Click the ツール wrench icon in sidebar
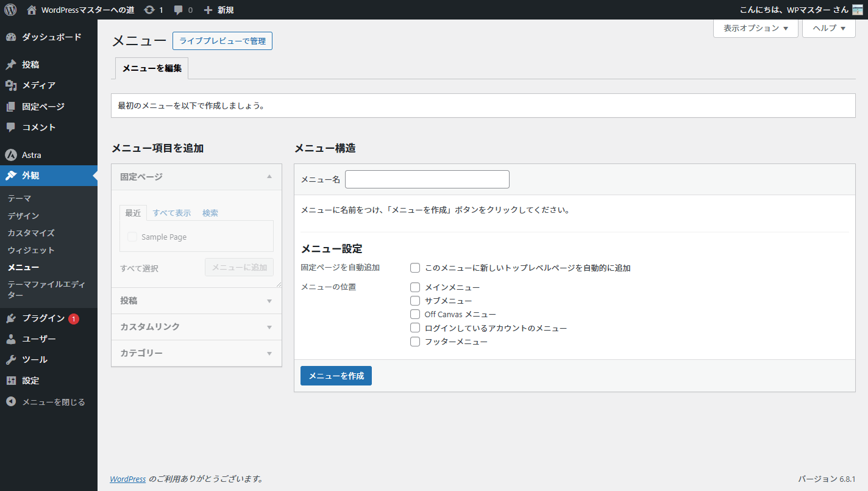The height and width of the screenshot is (491, 868). 11,360
